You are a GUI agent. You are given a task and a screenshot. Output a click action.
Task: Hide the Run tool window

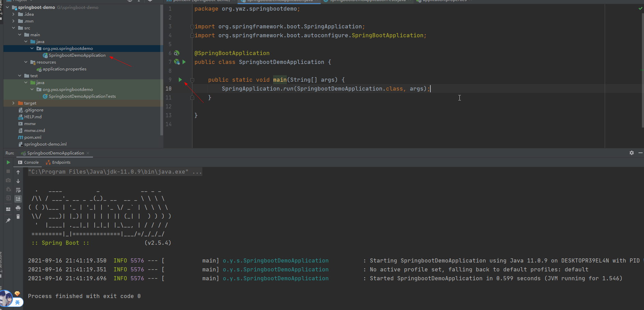[641, 153]
